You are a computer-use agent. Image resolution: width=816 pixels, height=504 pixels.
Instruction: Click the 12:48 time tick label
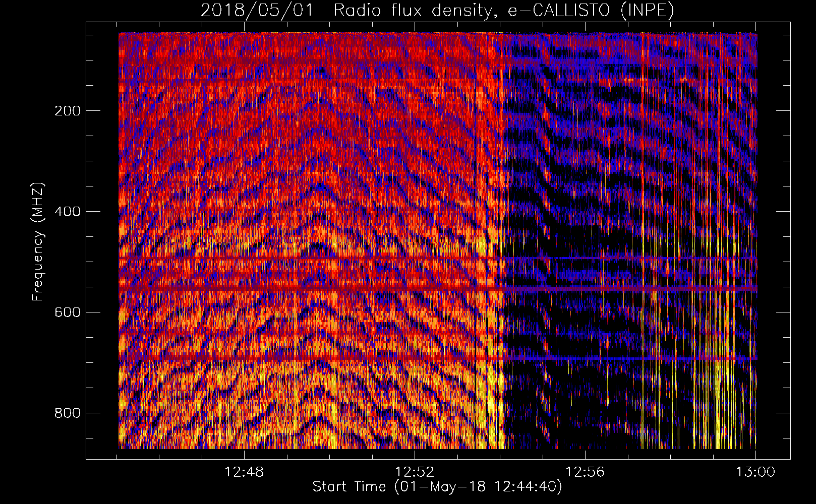click(244, 472)
